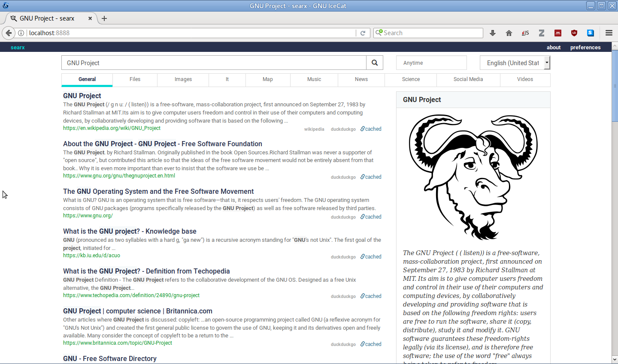Expand the English language dropdown
Viewport: 618px width, 364px height.
tap(515, 63)
